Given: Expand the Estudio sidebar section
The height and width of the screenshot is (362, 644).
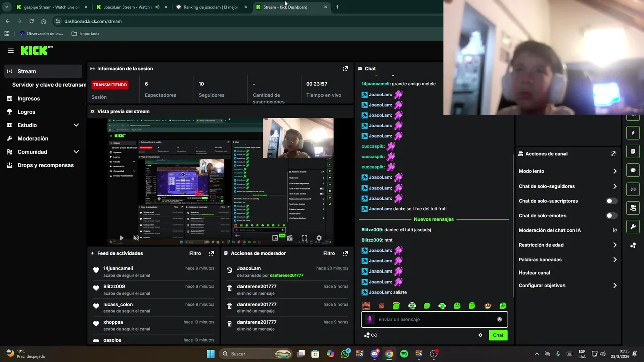Looking at the screenshot, I should 76,125.
